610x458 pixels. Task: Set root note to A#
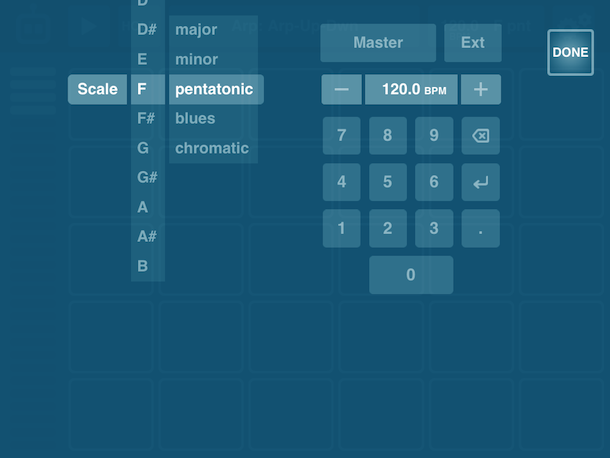[147, 237]
